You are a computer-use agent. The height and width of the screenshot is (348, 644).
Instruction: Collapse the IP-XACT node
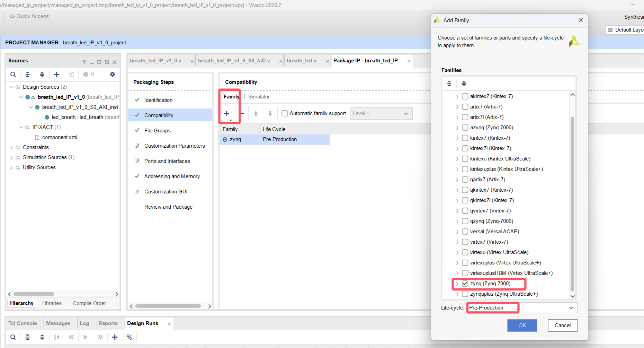tap(21, 127)
